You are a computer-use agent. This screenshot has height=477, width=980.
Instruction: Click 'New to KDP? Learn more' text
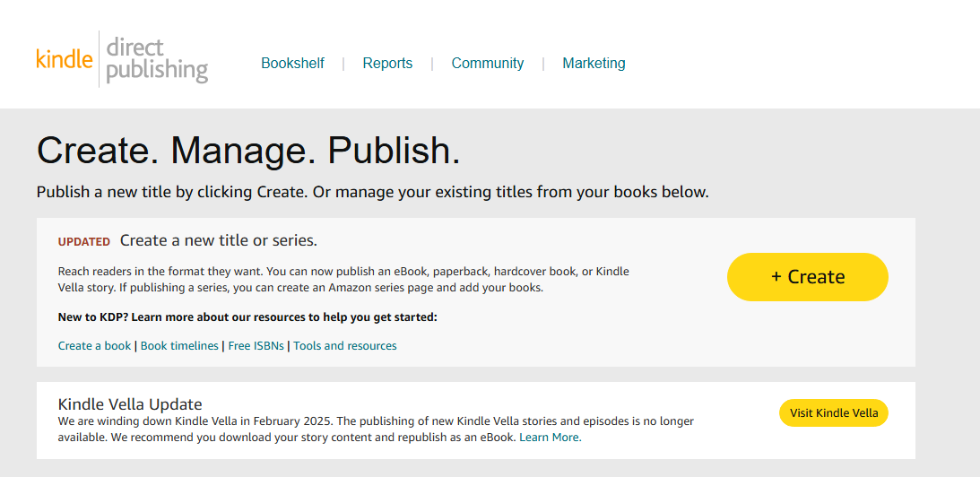[x=247, y=317]
